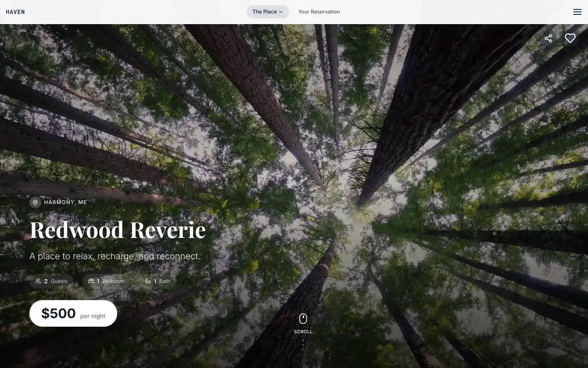Select the 1 Bedroom badge
The width and height of the screenshot is (588, 368).
click(106, 281)
